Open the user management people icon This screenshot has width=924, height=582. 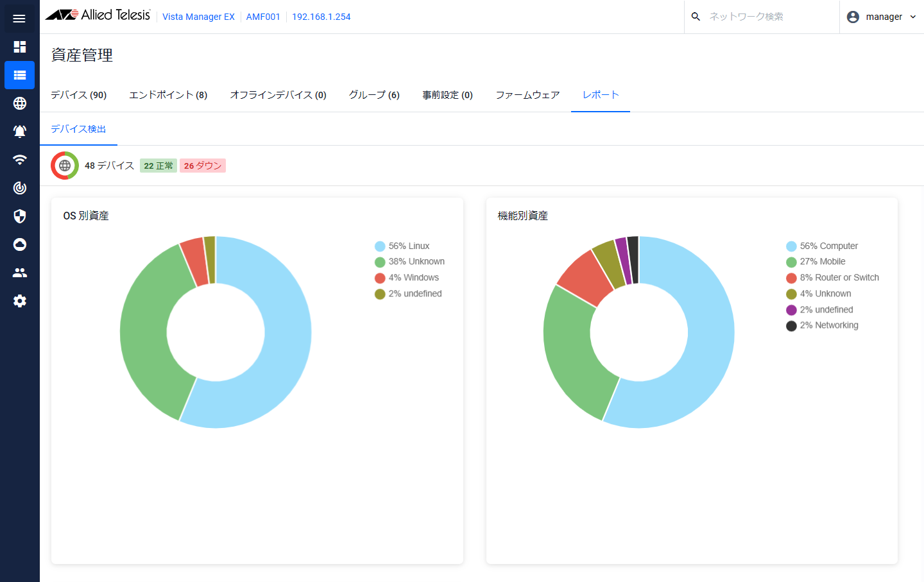[x=19, y=273]
